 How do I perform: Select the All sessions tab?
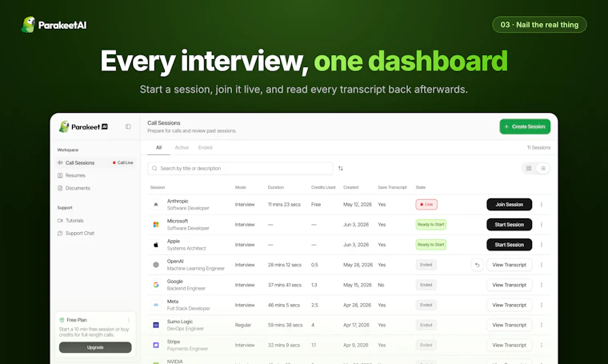(158, 148)
